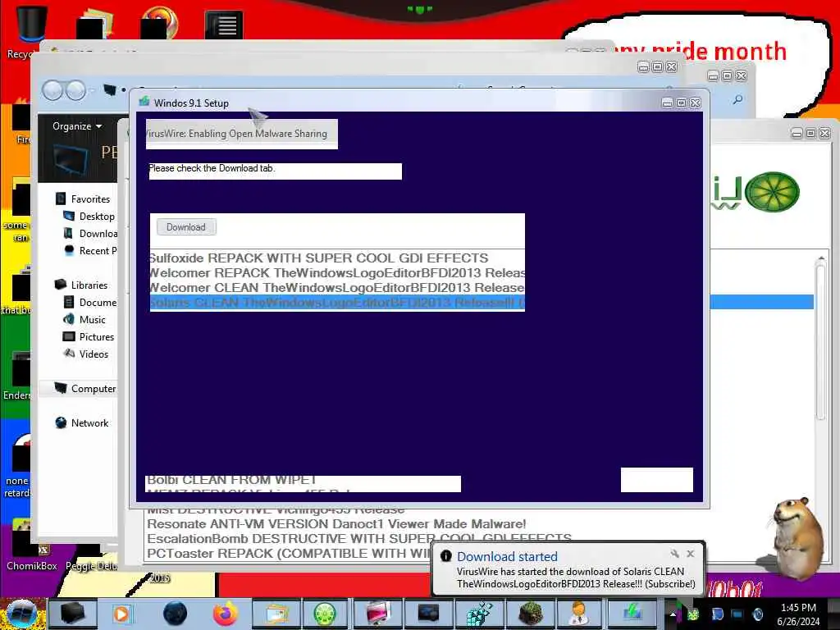Image resolution: width=840 pixels, height=630 pixels.
Task: Select EscalationBomb DESTRUCTIVE list entry
Action: 359,538
